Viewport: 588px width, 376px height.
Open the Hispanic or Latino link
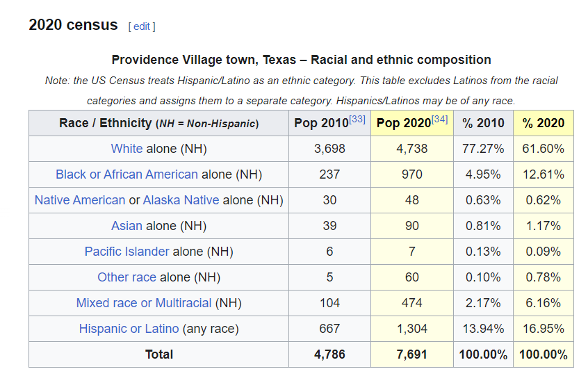(x=129, y=328)
